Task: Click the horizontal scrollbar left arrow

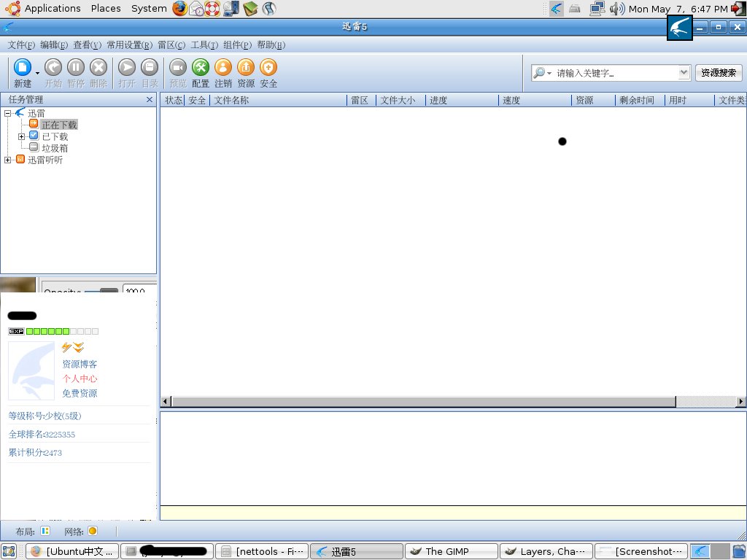Action: pos(166,402)
